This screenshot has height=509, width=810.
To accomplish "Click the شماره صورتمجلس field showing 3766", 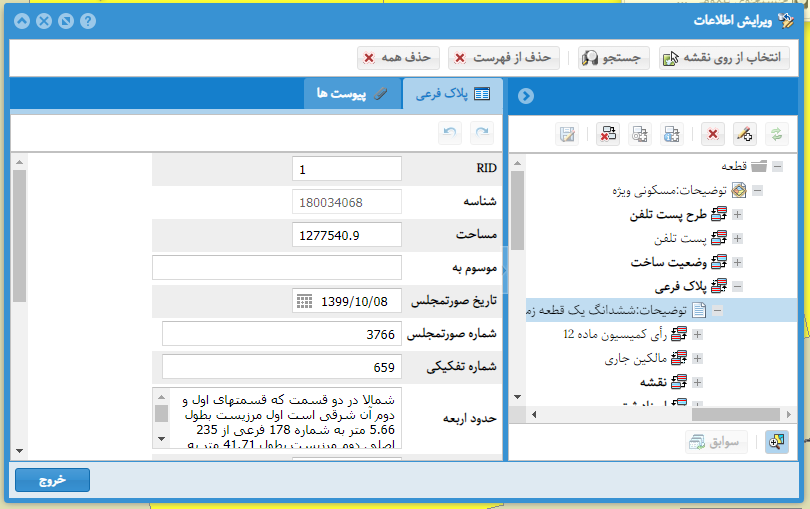I will [282, 334].
